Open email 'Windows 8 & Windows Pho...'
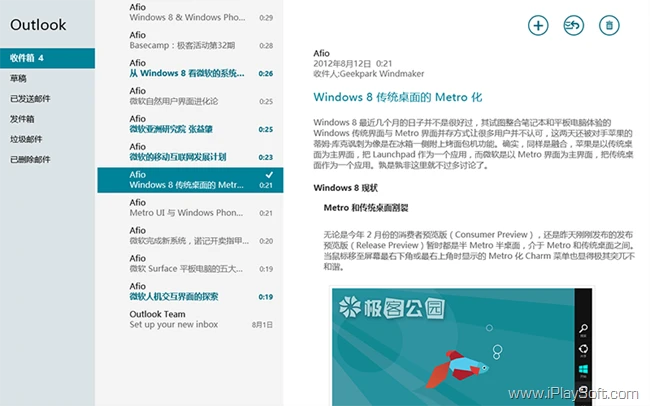650x406 pixels. (x=190, y=12)
